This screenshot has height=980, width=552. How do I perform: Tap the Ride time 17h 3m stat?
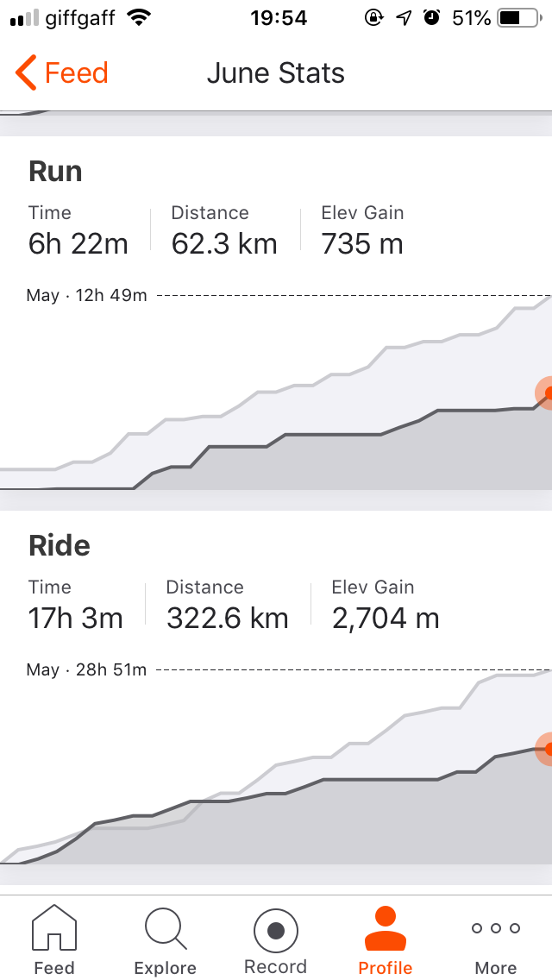(x=76, y=618)
